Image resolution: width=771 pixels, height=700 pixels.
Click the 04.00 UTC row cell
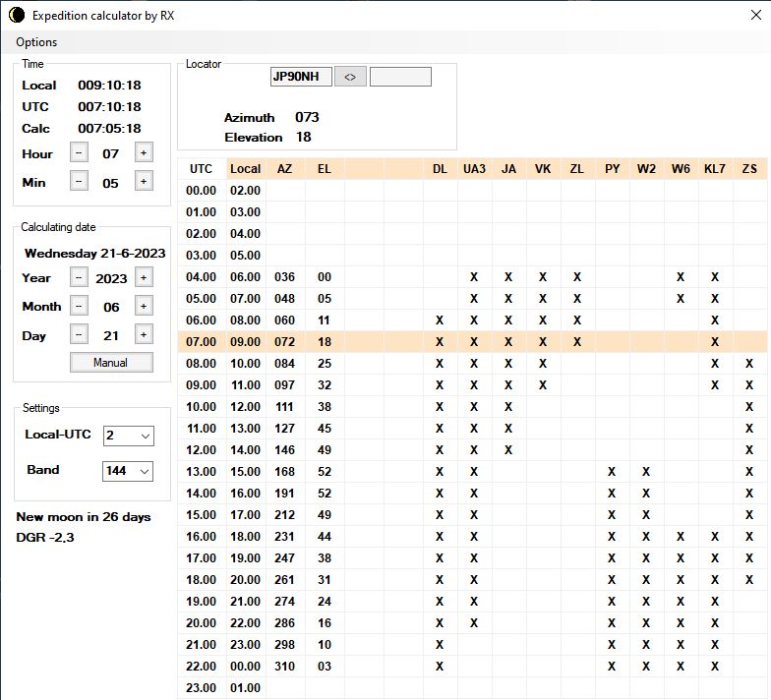[x=201, y=277]
